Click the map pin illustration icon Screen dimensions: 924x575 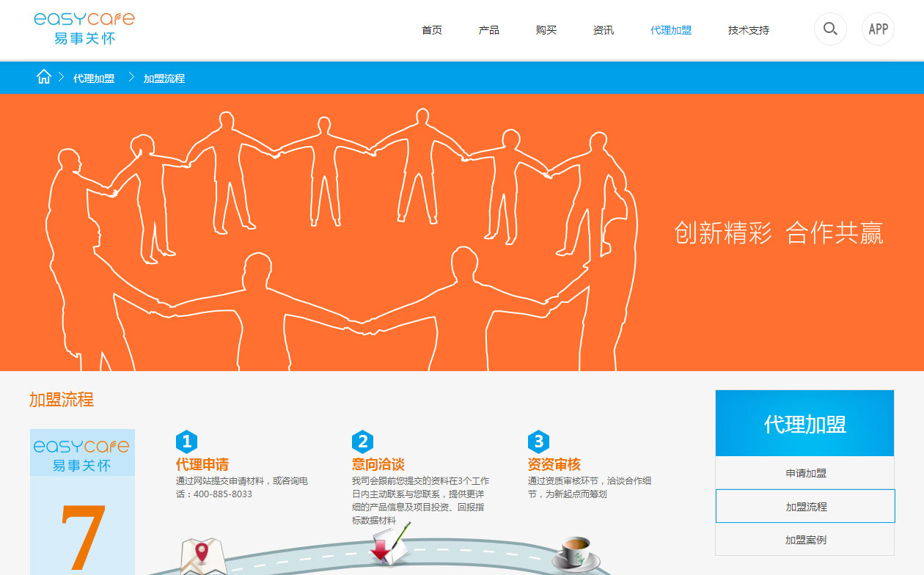(203, 557)
